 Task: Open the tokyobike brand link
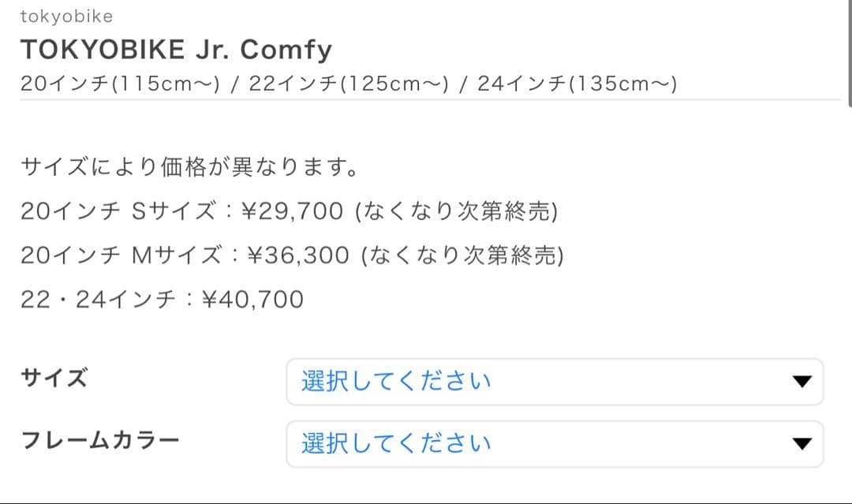pyautogui.click(x=67, y=16)
